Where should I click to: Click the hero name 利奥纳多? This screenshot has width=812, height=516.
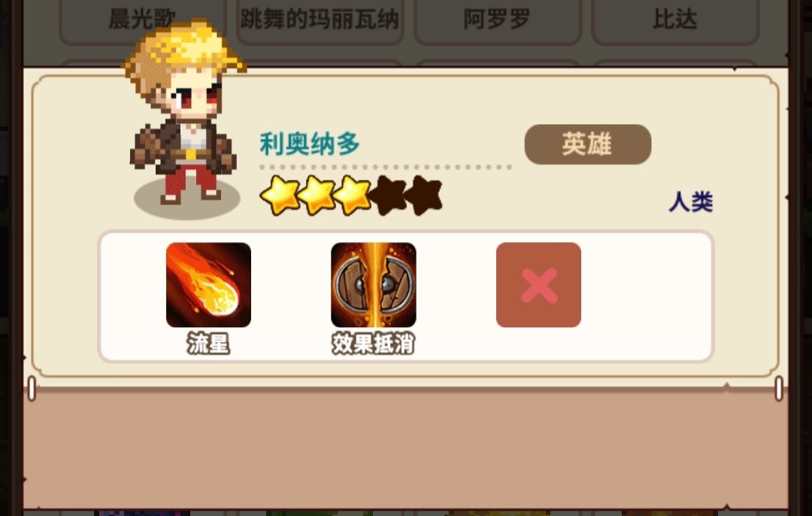[x=310, y=144]
